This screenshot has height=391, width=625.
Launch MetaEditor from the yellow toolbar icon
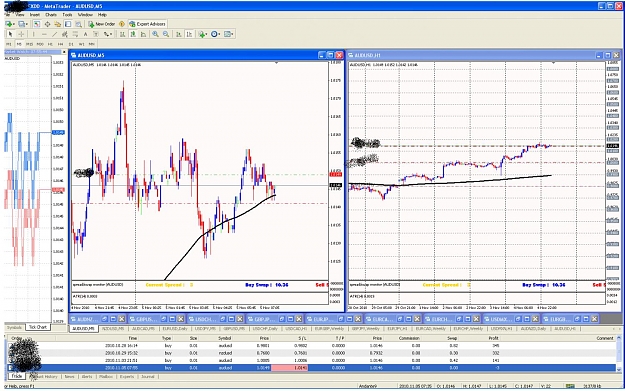point(122,24)
